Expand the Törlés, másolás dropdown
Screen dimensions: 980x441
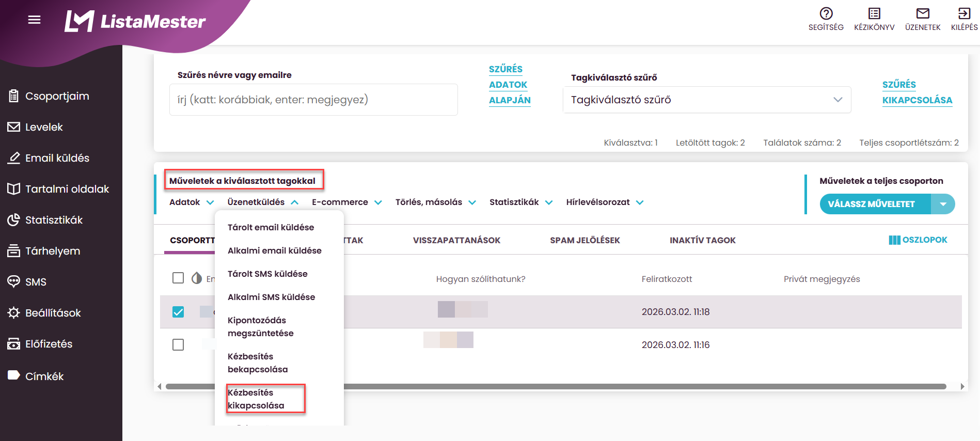click(x=436, y=202)
